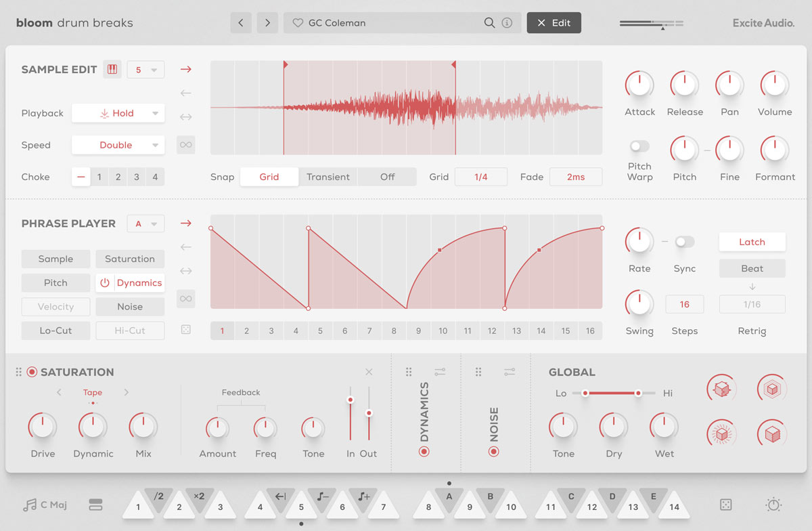Open the phrase selector A dropdown

pyautogui.click(x=145, y=224)
